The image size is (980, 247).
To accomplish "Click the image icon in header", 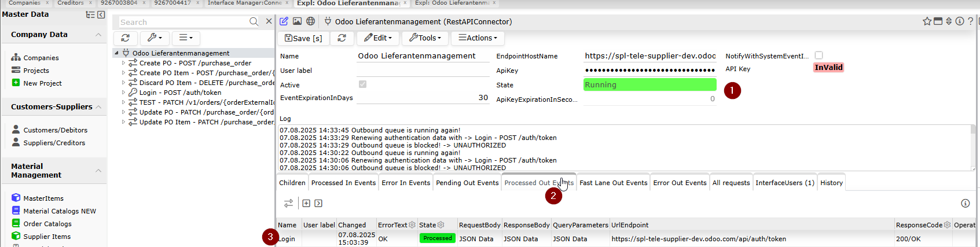I will point(297,21).
